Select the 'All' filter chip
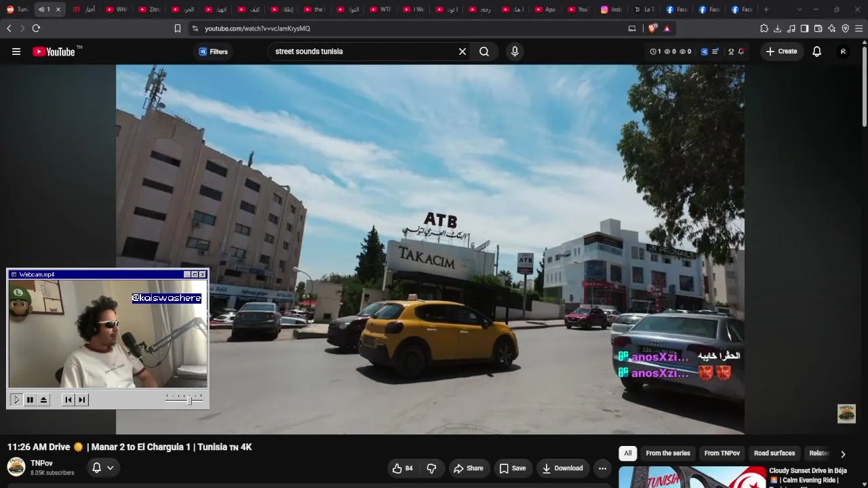This screenshot has width=868, height=488. pyautogui.click(x=628, y=453)
